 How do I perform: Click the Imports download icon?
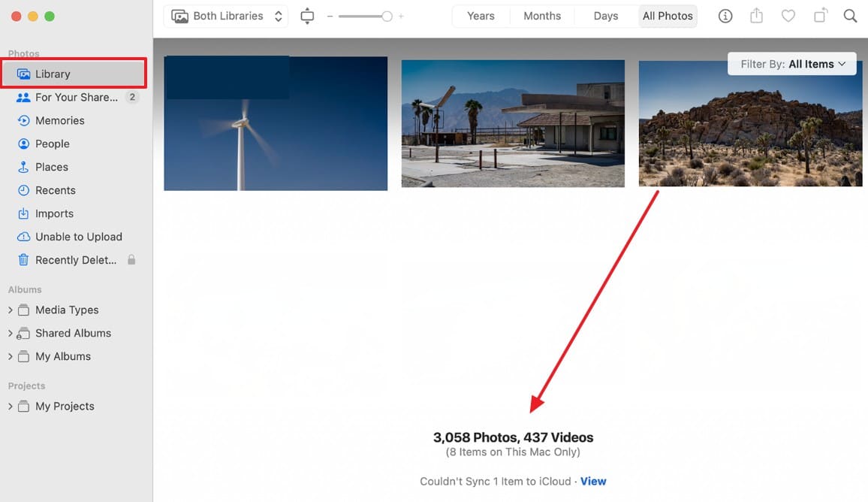(x=23, y=213)
